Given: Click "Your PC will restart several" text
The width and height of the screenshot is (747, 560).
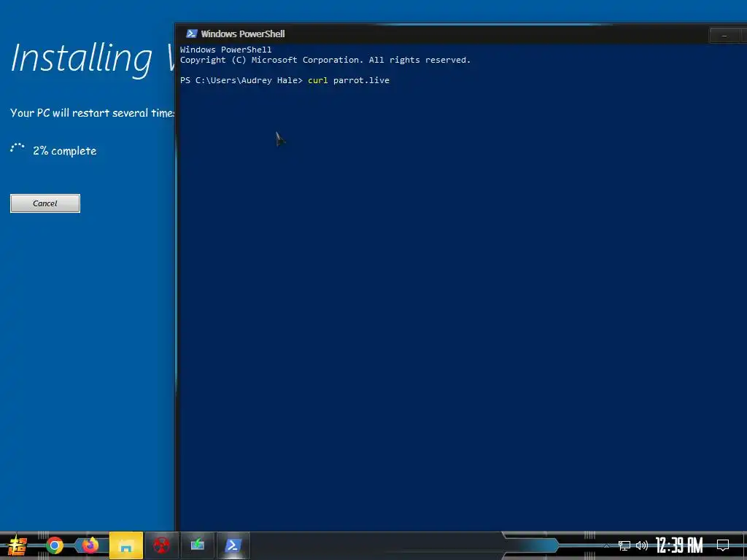Looking at the screenshot, I should 79,113.
